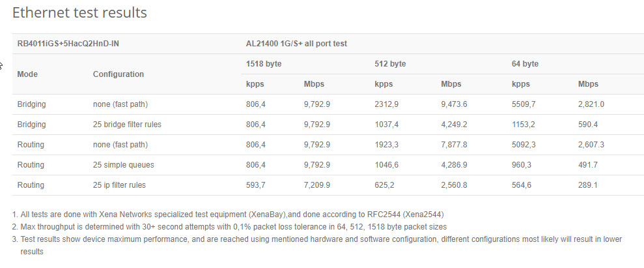Screen dimensions: 644x268
Task: Click the Ethernet test results heading
Action: pyautogui.click(x=79, y=13)
